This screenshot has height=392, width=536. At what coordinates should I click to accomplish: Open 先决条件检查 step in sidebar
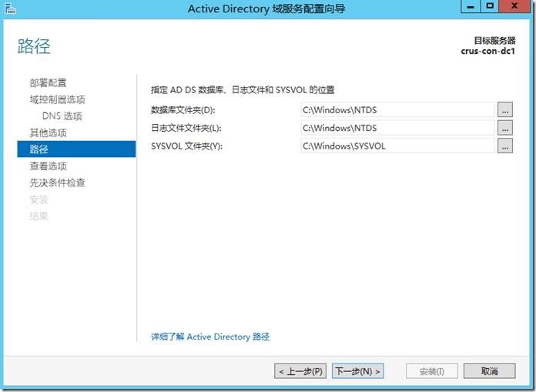[x=57, y=183]
